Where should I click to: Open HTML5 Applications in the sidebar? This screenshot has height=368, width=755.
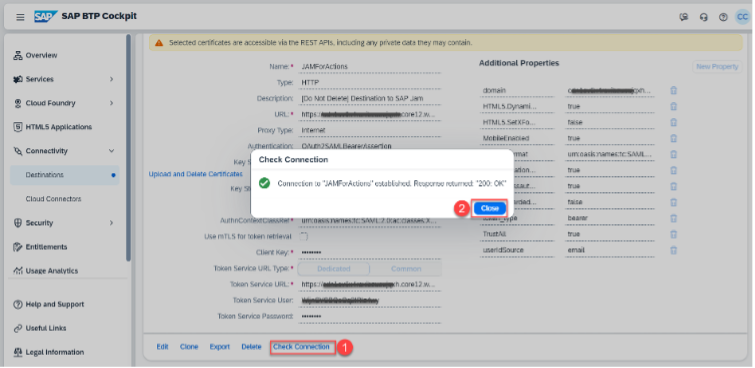[59, 127]
